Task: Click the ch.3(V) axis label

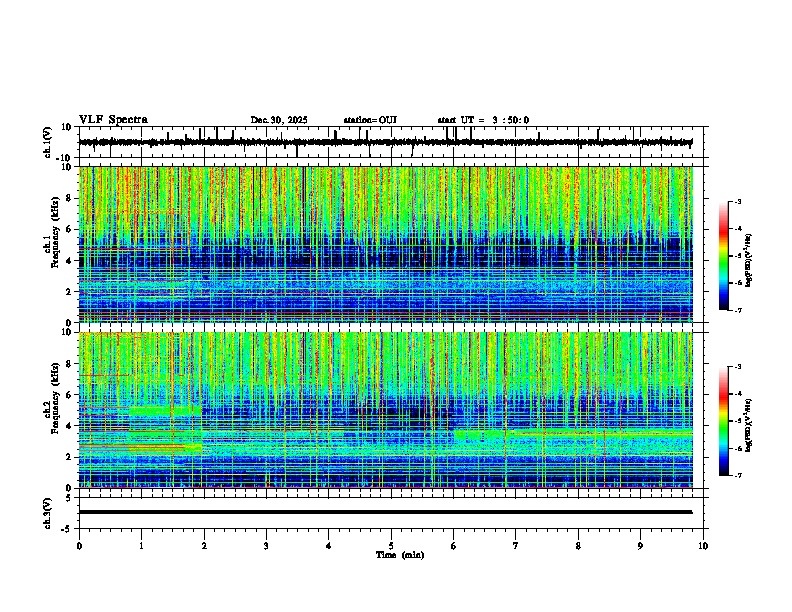Action: pyautogui.click(x=48, y=514)
